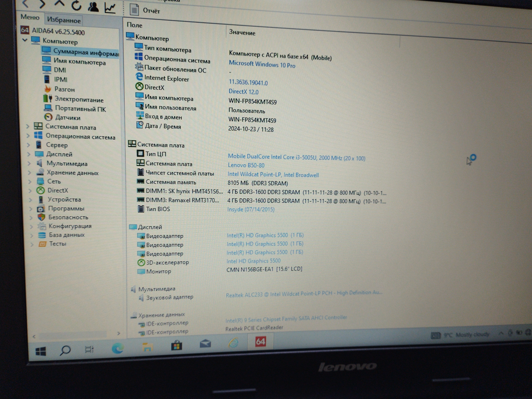
Task: Click left tree horizontal scrollbar right arrow
Action: 119,333
